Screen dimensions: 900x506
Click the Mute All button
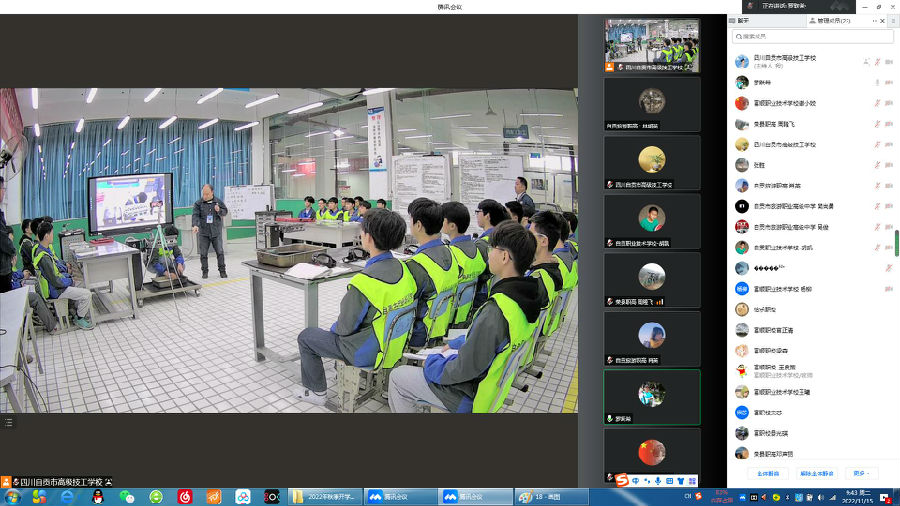(x=767, y=473)
